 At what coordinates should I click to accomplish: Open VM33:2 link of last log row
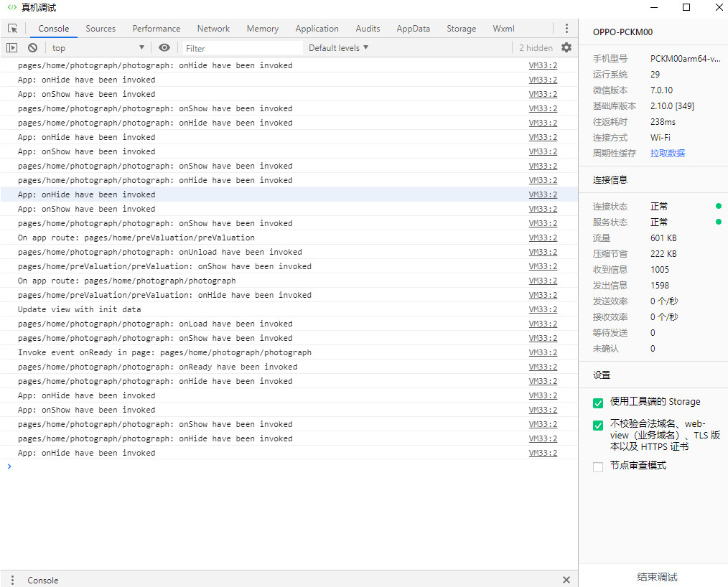click(x=543, y=453)
